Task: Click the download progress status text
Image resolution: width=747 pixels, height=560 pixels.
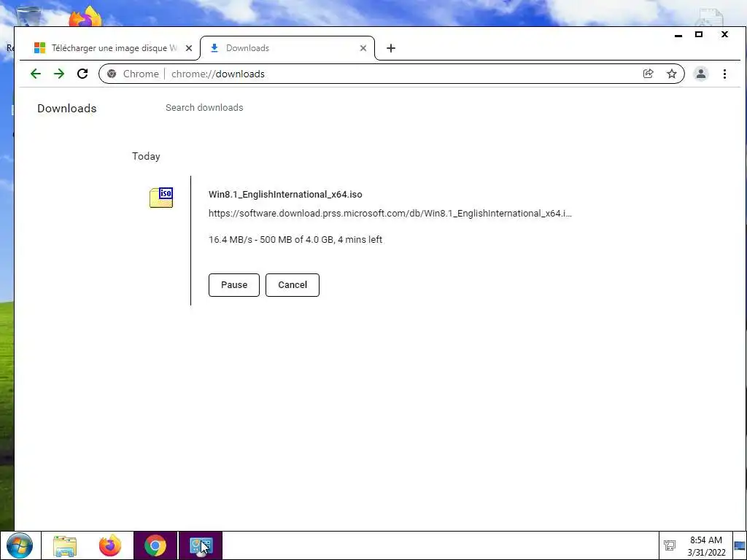Action: tap(295, 239)
